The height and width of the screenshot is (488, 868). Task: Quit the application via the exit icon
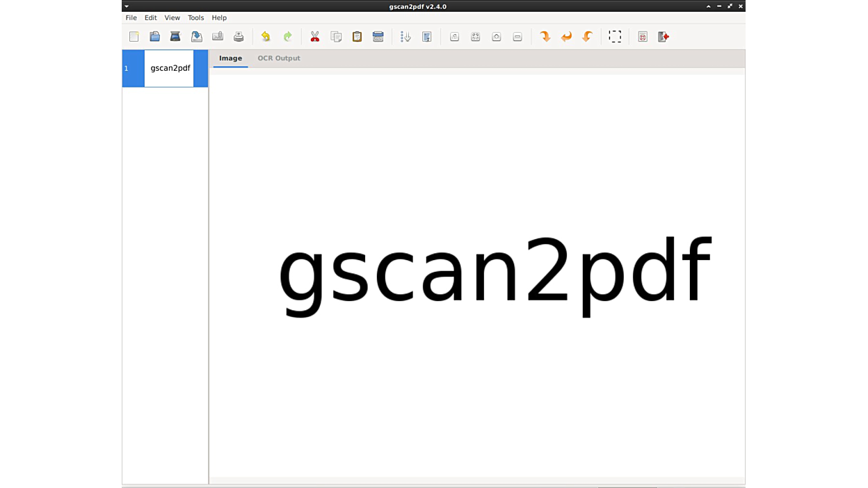point(664,37)
